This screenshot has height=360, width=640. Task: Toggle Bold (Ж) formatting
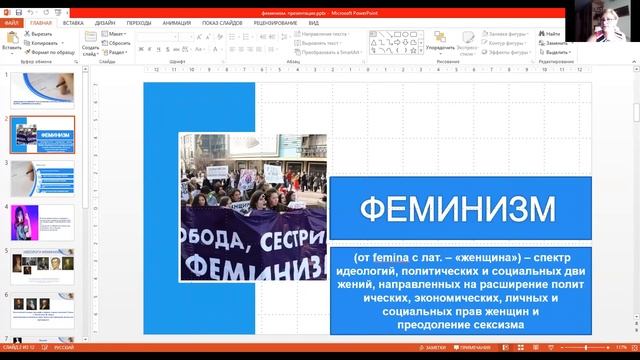[141, 49]
